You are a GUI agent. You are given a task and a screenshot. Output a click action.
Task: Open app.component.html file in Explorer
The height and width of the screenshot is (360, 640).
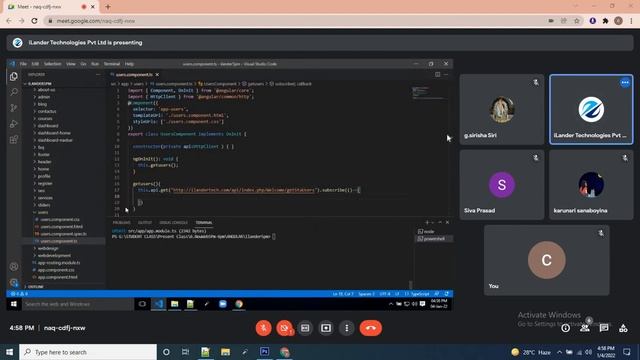point(58,277)
